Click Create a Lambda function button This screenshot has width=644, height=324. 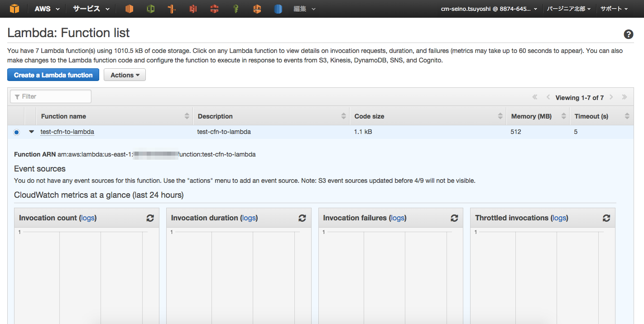click(53, 75)
